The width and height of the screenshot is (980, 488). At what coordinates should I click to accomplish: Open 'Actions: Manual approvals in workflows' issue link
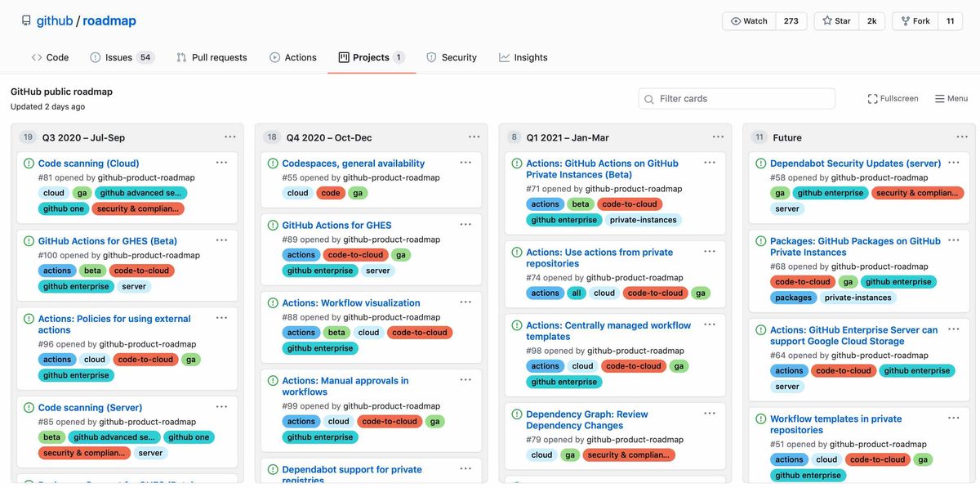coord(345,387)
